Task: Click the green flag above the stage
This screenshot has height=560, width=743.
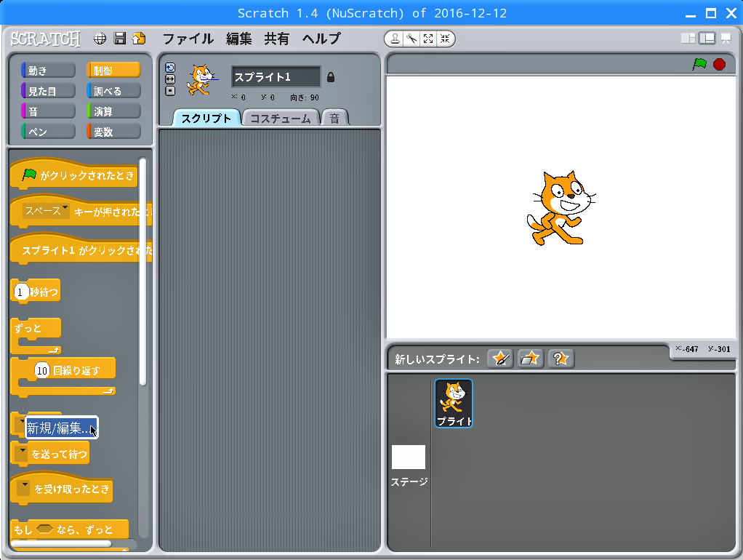Action: tap(699, 64)
